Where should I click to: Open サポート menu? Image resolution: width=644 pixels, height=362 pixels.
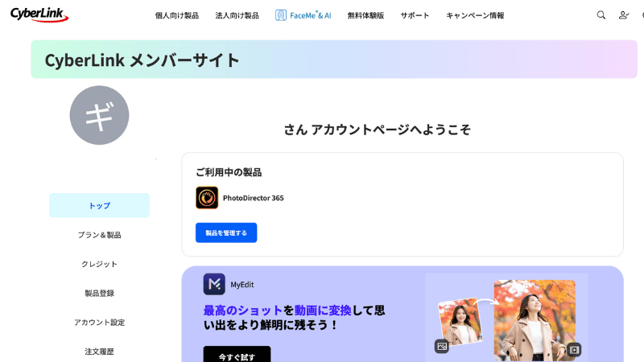tap(415, 15)
